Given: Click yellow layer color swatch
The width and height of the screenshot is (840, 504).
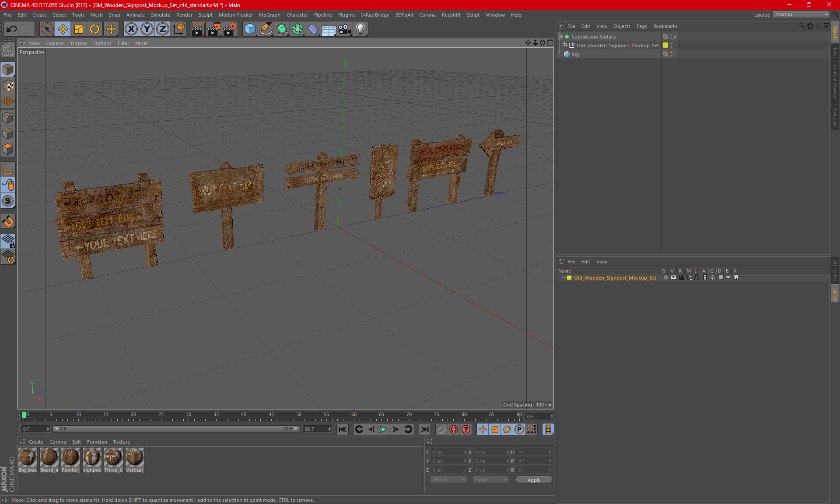Looking at the screenshot, I should 569,278.
